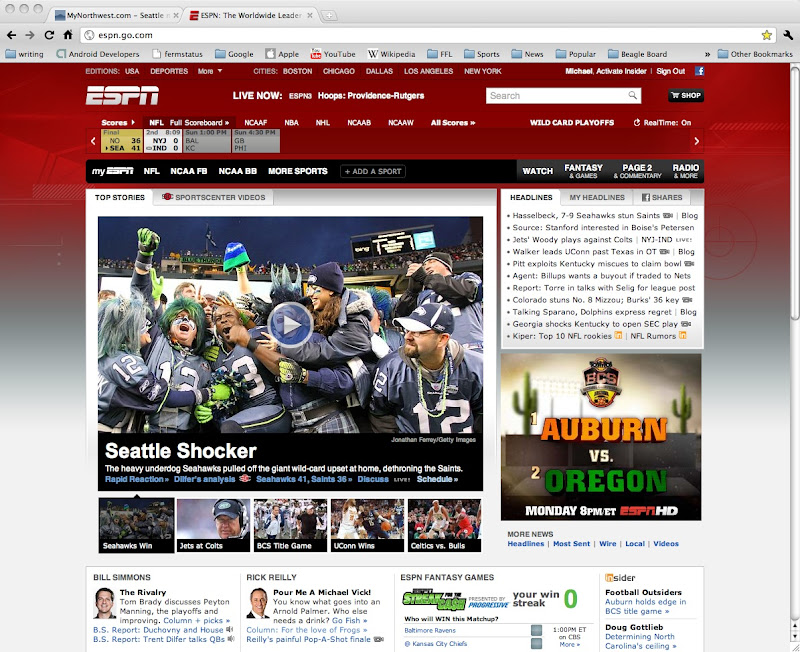
Task: Toggle the RealTime: On setting
Action: (x=662, y=122)
